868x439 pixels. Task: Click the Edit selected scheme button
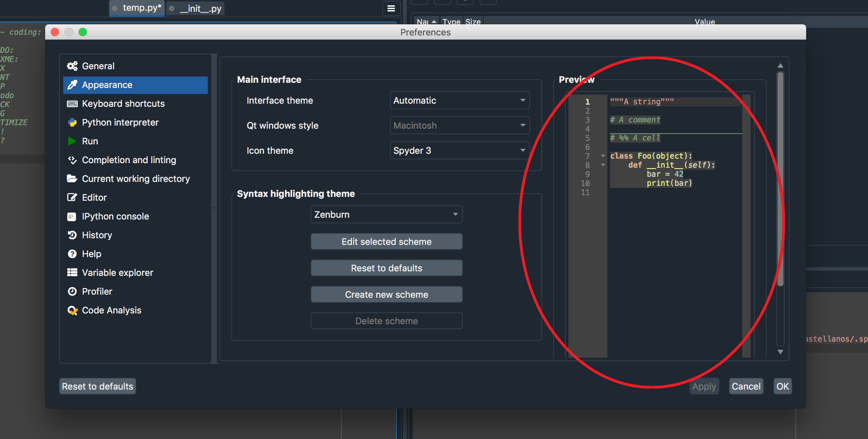[386, 241]
